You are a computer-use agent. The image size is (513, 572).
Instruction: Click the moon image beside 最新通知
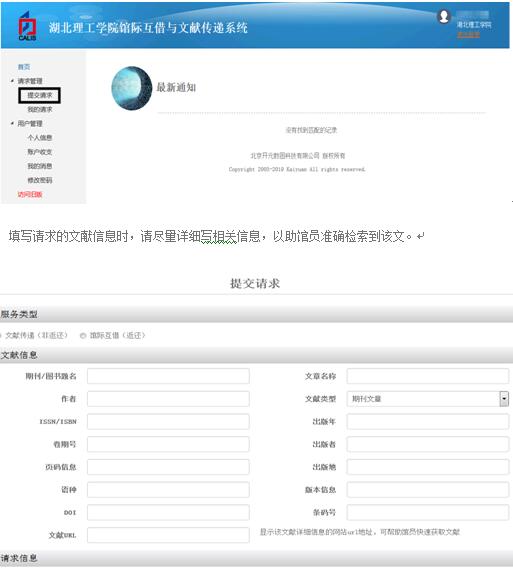[131, 88]
